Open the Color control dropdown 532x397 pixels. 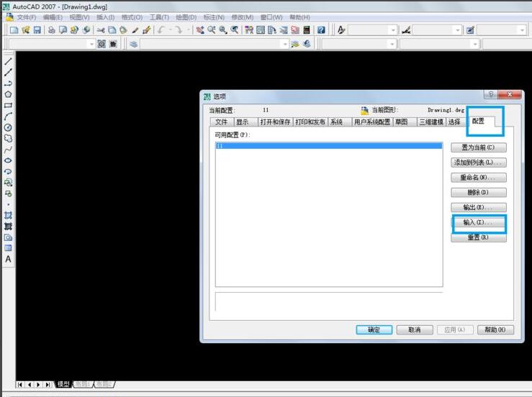(392, 44)
